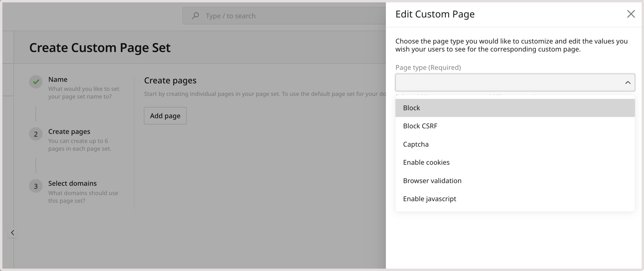Screen dimensions: 644x271
Task: Click the Add page button
Action: pos(165,115)
